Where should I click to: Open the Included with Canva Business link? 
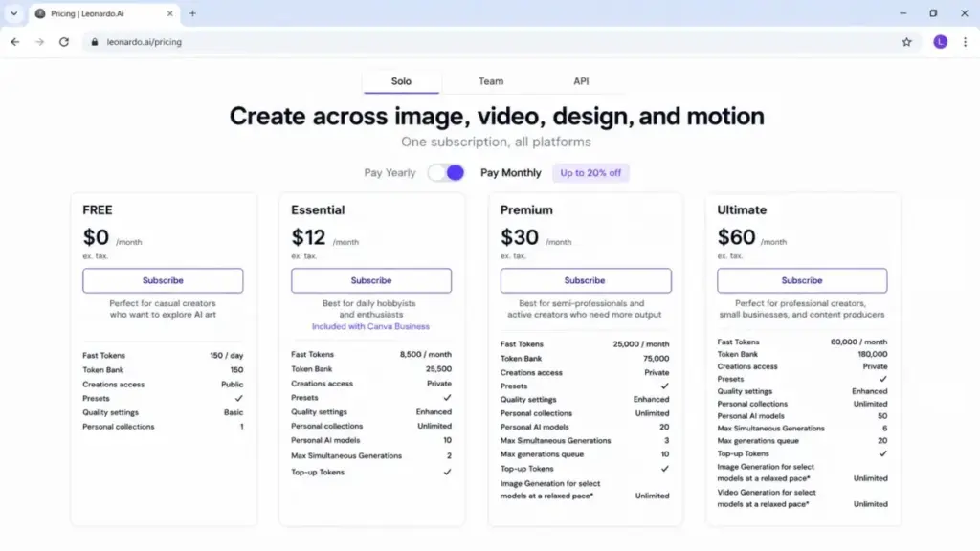click(370, 326)
